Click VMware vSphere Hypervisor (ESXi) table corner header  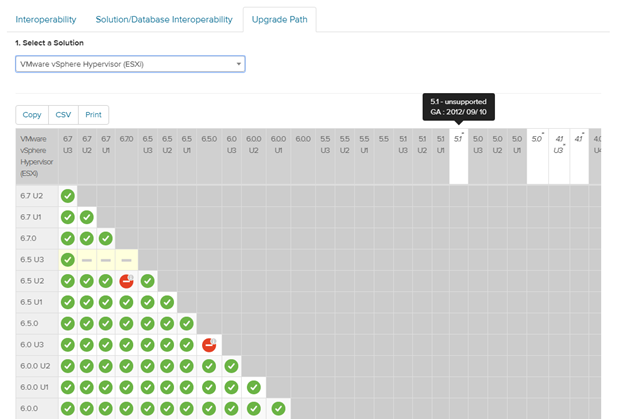click(x=37, y=156)
